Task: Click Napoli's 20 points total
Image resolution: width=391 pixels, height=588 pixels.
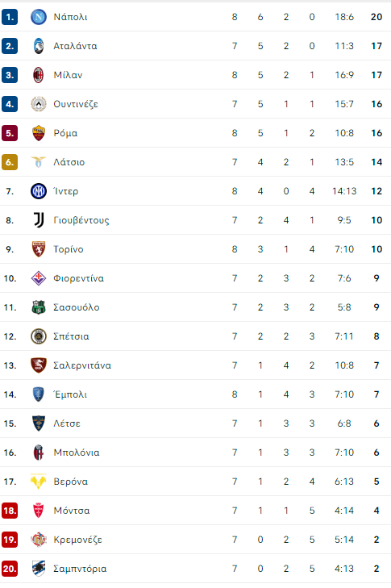Action: click(x=376, y=17)
